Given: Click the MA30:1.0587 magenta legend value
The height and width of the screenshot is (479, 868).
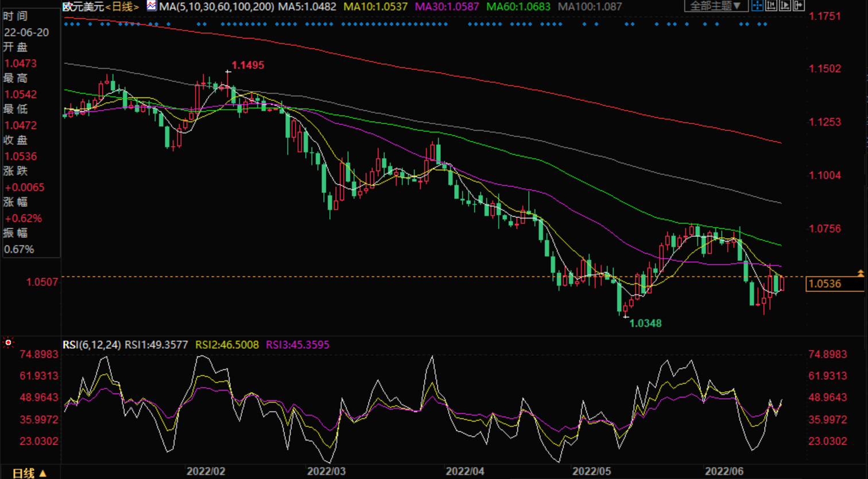Looking at the screenshot, I should pos(447,7).
